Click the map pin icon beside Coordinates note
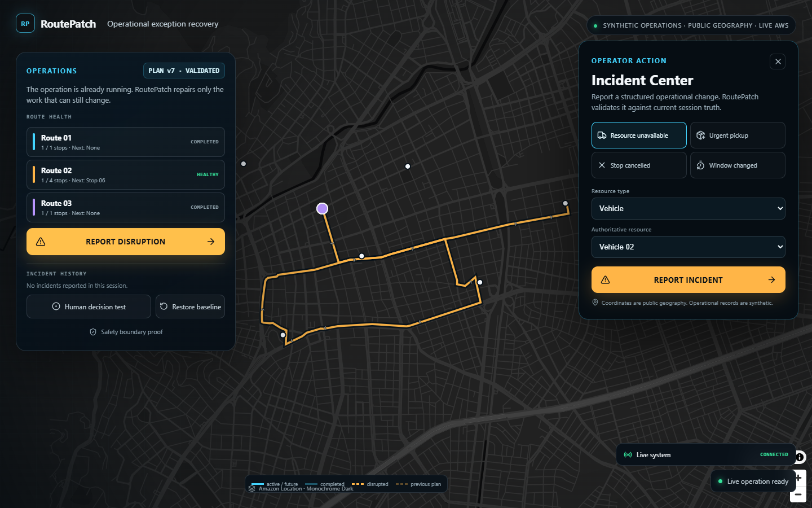This screenshot has height=508, width=812. (595, 303)
